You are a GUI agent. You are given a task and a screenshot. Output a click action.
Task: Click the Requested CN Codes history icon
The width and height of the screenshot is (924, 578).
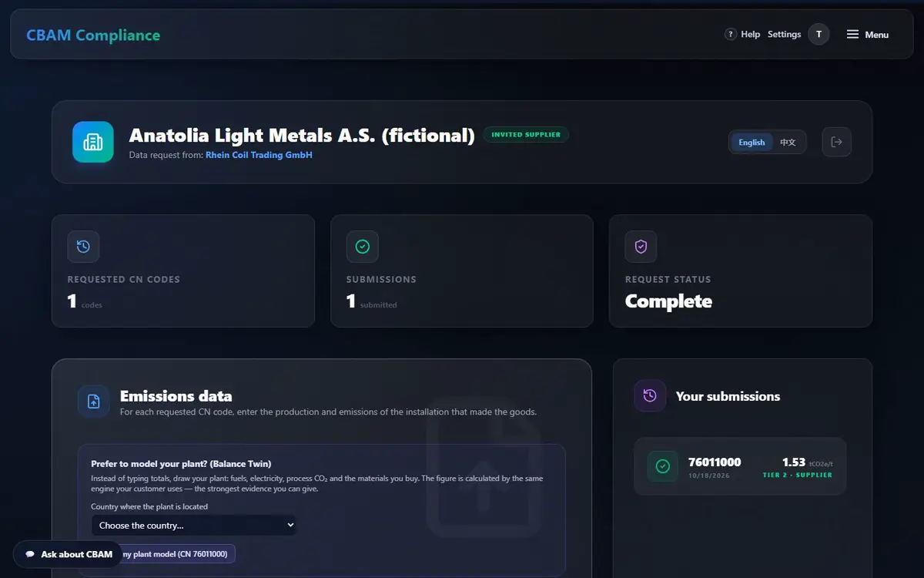(x=83, y=247)
